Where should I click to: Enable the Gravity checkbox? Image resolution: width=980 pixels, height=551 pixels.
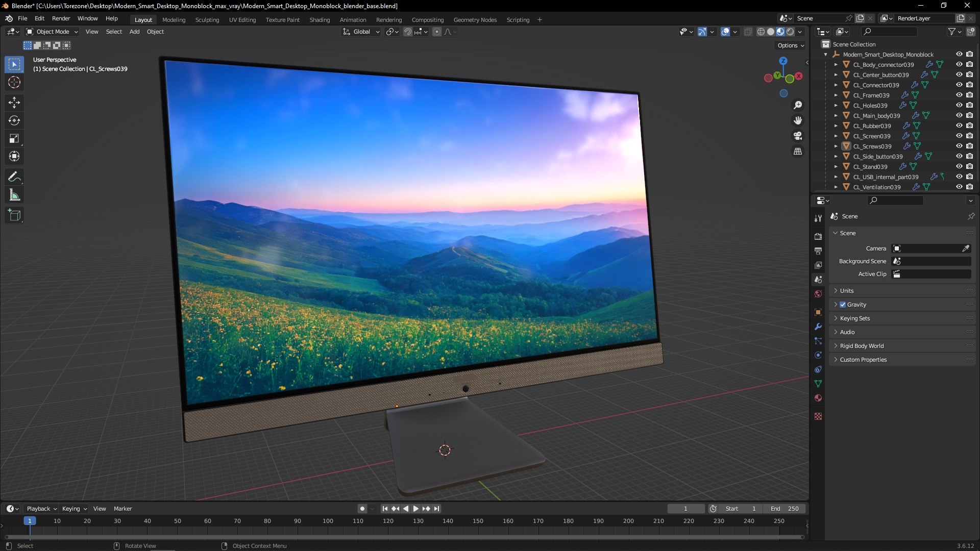pos(843,305)
